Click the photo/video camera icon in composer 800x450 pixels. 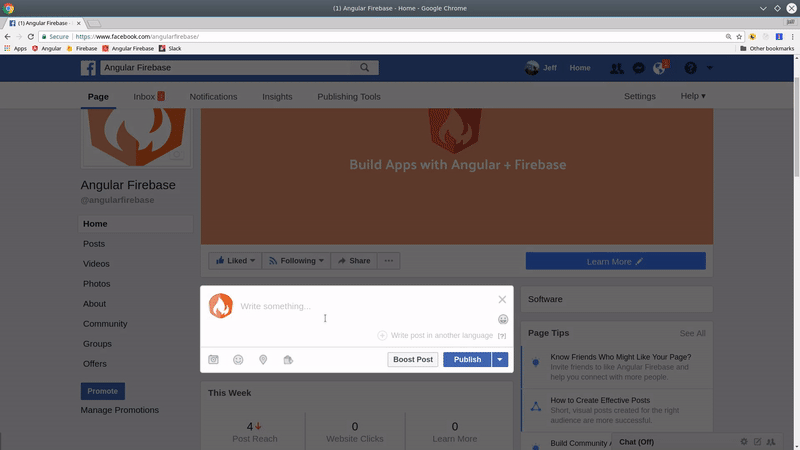pos(213,360)
